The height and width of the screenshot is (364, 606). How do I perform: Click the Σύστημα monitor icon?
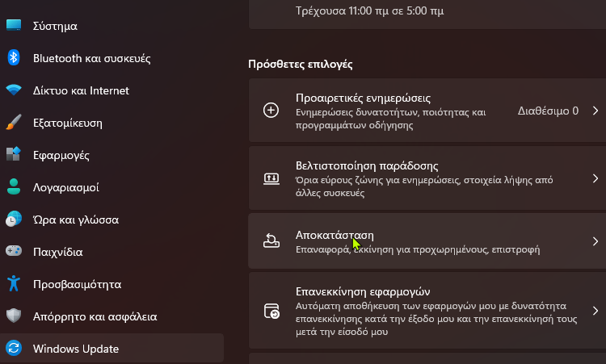point(14,25)
